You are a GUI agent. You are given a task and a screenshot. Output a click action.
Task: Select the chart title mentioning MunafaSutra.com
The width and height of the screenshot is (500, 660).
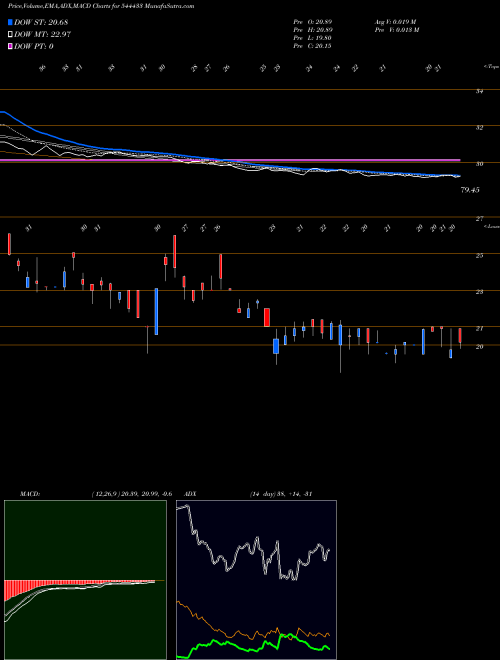(101, 6)
